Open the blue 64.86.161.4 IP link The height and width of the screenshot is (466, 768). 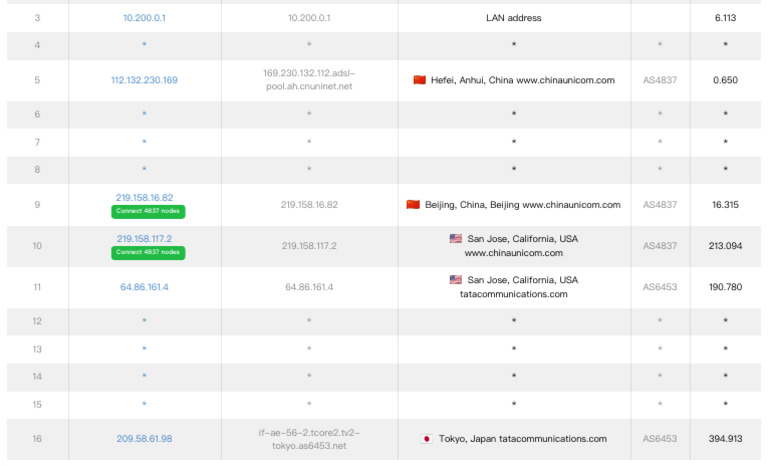144,287
